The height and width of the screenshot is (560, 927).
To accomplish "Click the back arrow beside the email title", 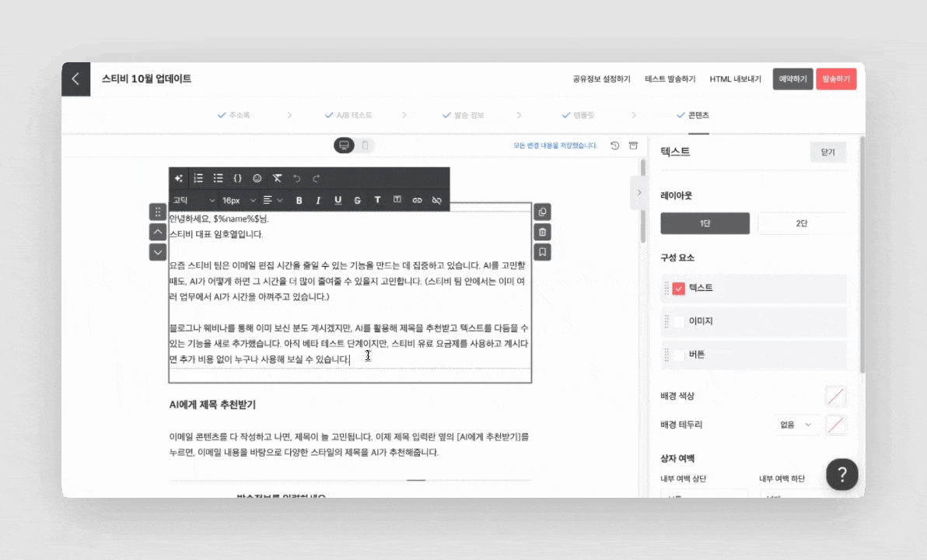I will coord(75,79).
